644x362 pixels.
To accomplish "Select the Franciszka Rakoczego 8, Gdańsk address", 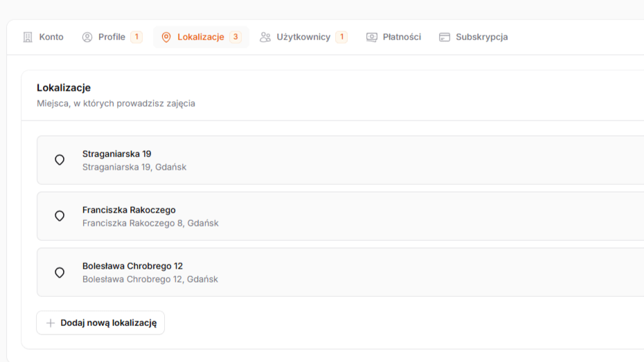I will (150, 224).
